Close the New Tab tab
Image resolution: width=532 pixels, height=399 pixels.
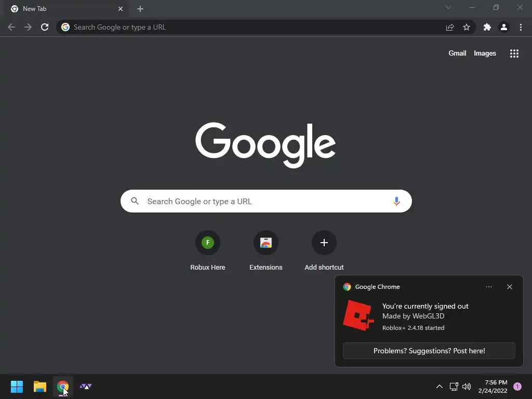(x=121, y=9)
